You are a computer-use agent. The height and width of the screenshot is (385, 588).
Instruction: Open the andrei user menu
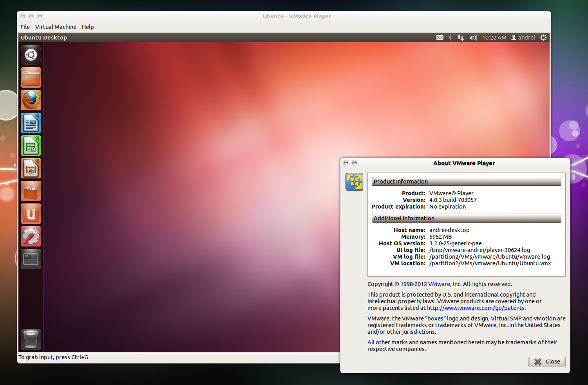[523, 37]
